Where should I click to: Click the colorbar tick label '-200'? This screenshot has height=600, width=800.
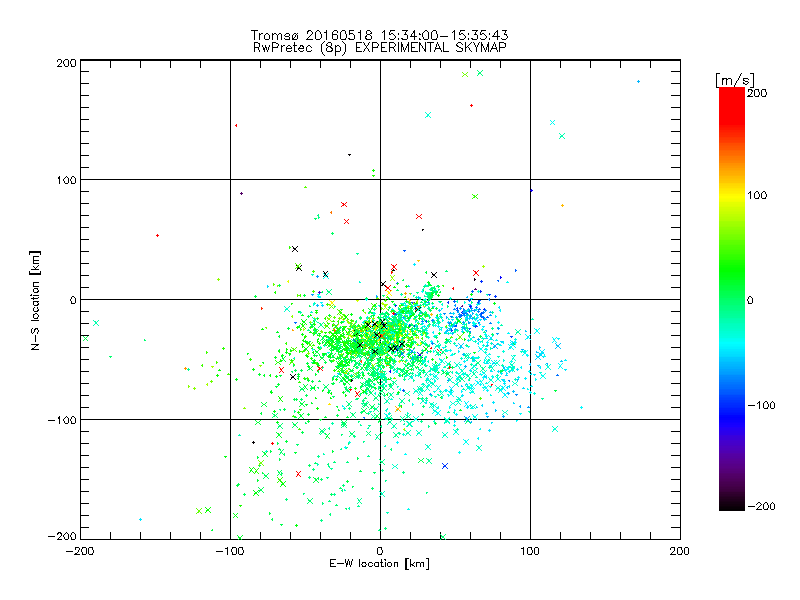click(761, 506)
